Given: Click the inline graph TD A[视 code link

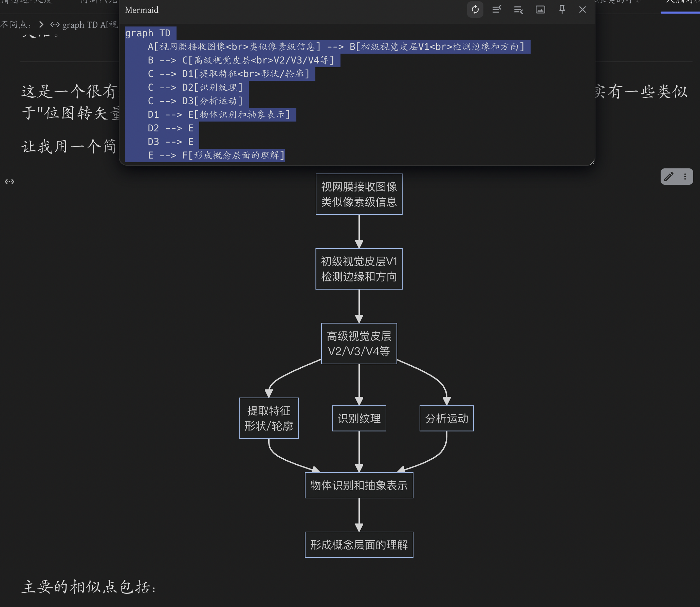Looking at the screenshot, I should 90,25.
